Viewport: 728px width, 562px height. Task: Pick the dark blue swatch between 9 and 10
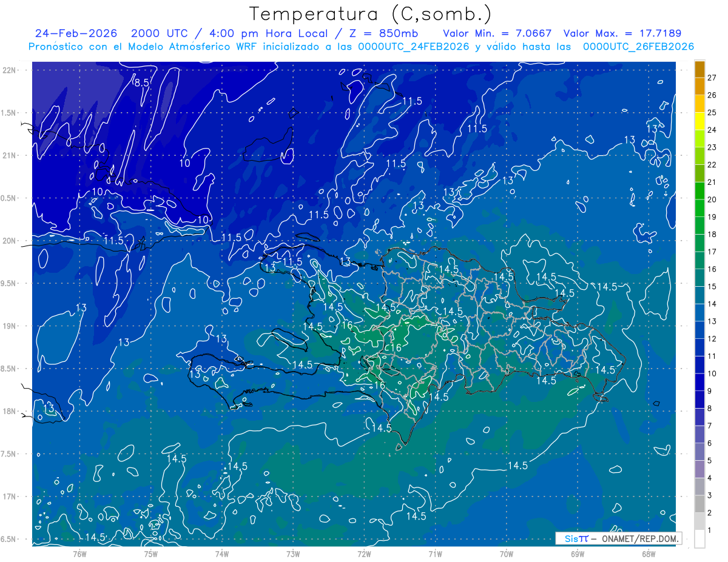click(700, 383)
